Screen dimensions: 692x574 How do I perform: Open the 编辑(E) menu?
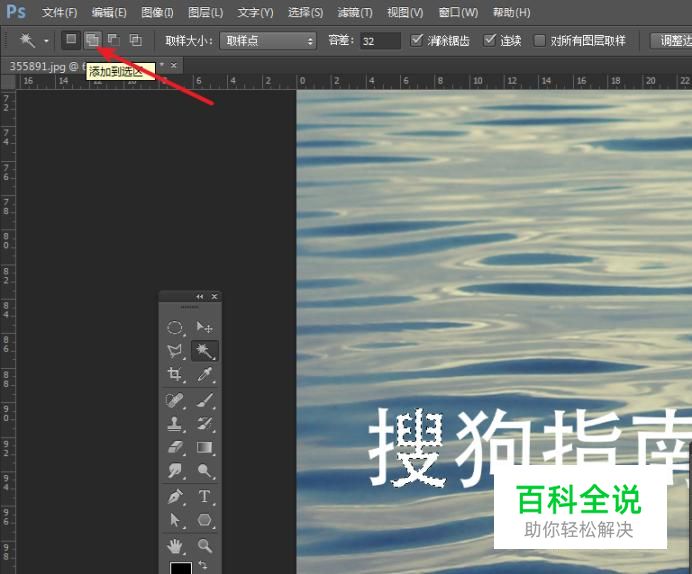(x=109, y=12)
